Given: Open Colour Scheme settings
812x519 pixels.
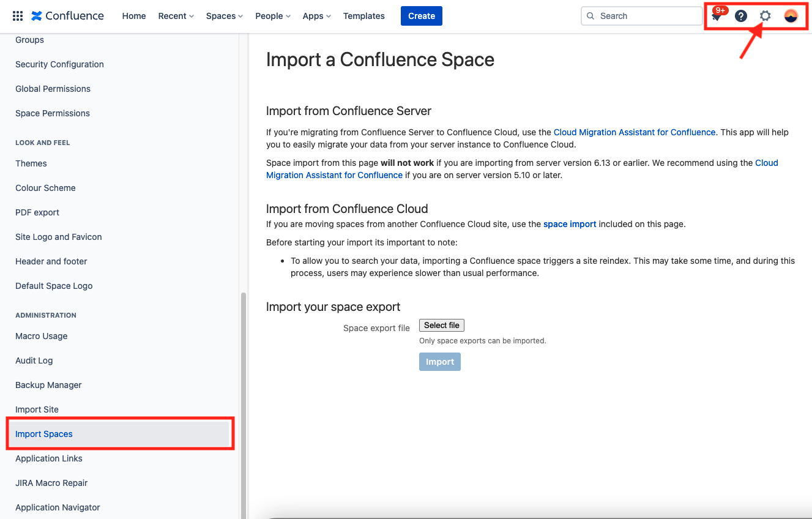Looking at the screenshot, I should click(45, 188).
